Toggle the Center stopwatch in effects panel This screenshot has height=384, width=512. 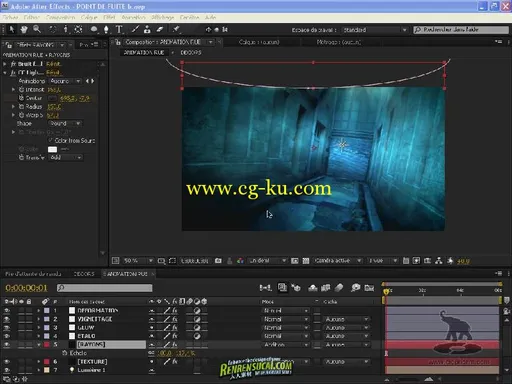pos(21,98)
